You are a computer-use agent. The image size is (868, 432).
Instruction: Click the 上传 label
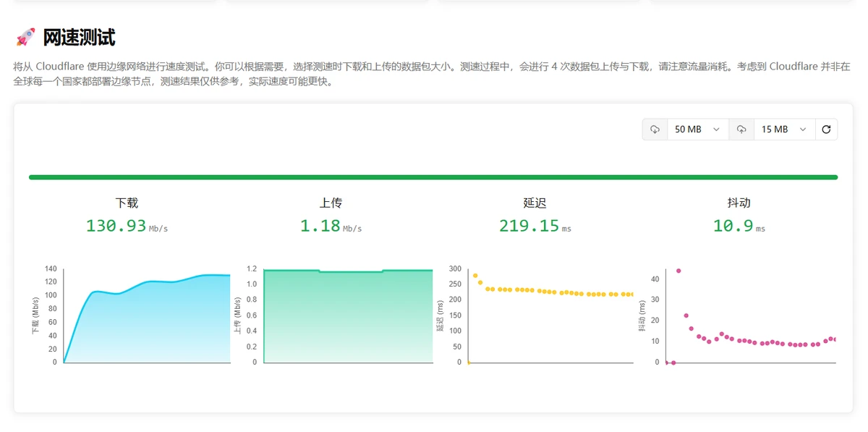click(331, 203)
